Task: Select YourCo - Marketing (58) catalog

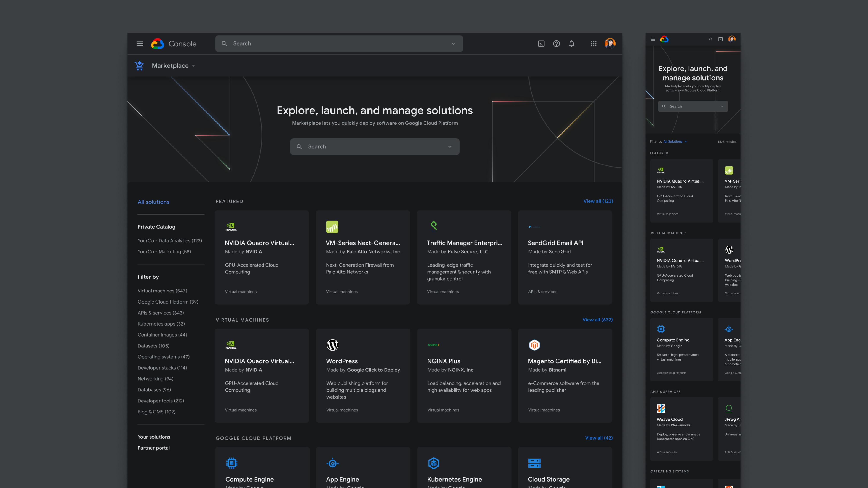Action: (164, 252)
